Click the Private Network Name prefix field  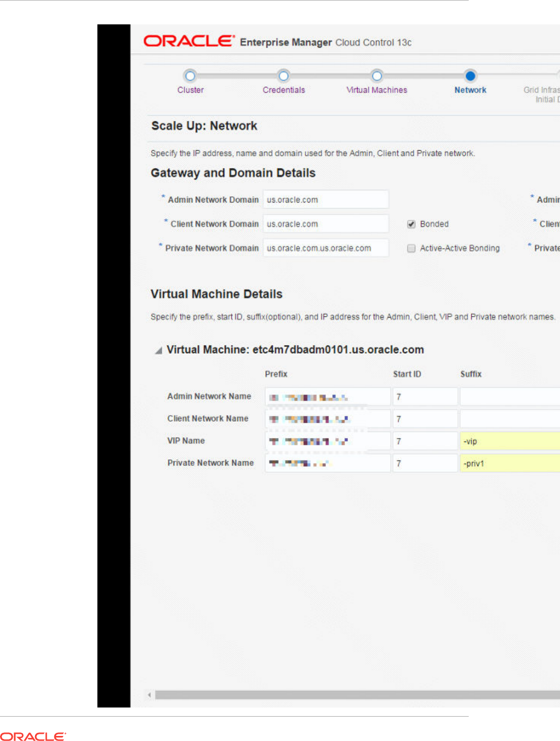pyautogui.click(x=328, y=463)
